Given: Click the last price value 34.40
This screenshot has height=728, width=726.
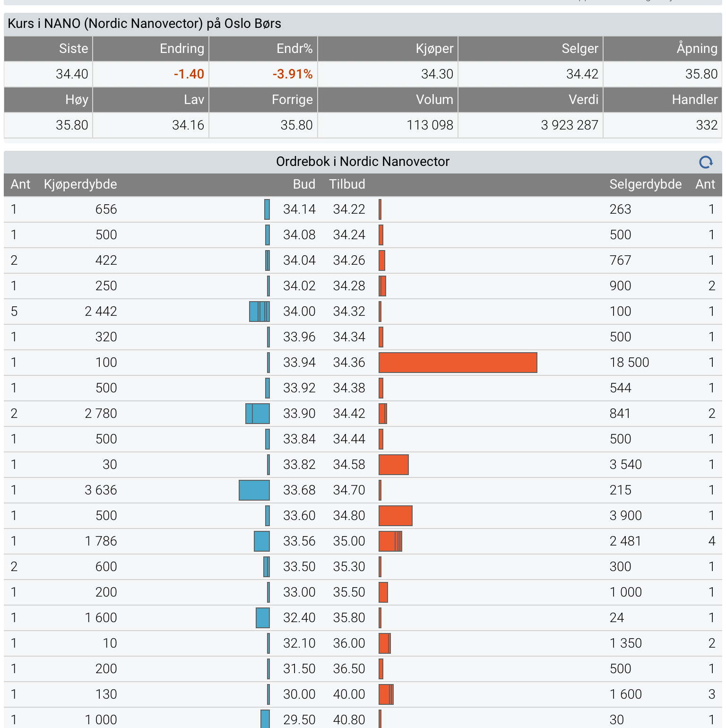Looking at the screenshot, I should pyautogui.click(x=72, y=74).
